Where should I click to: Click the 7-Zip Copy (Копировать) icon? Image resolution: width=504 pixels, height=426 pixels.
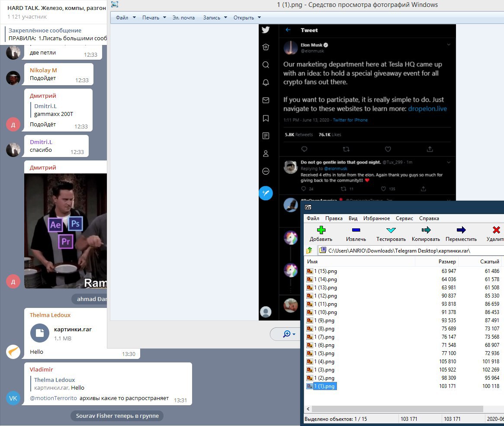(x=426, y=230)
